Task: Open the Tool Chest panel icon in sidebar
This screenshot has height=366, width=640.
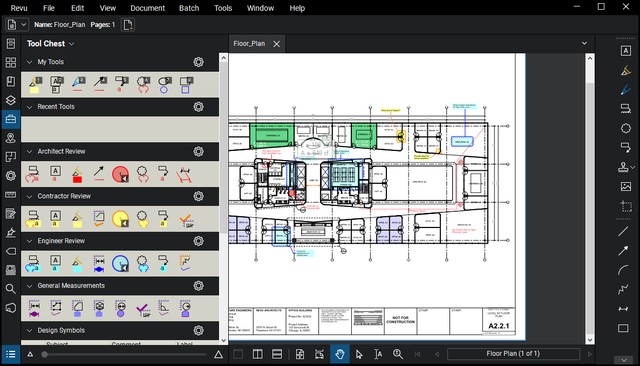Action: coord(11,119)
